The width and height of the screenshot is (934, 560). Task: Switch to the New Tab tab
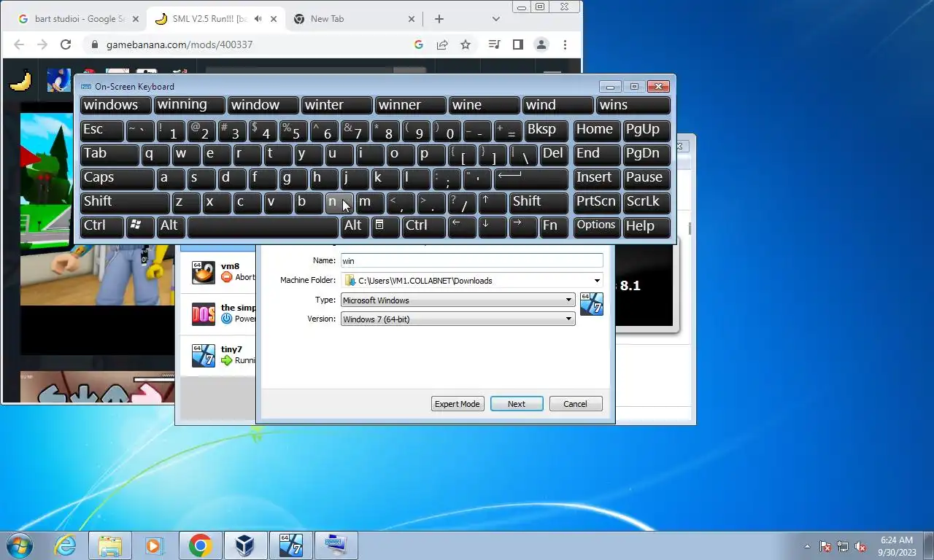355,19
